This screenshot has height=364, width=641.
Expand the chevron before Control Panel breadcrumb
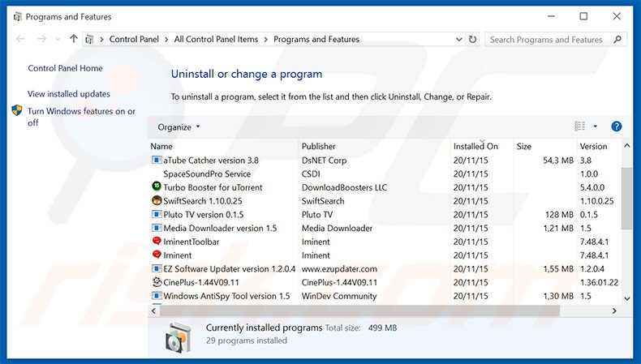(101, 39)
